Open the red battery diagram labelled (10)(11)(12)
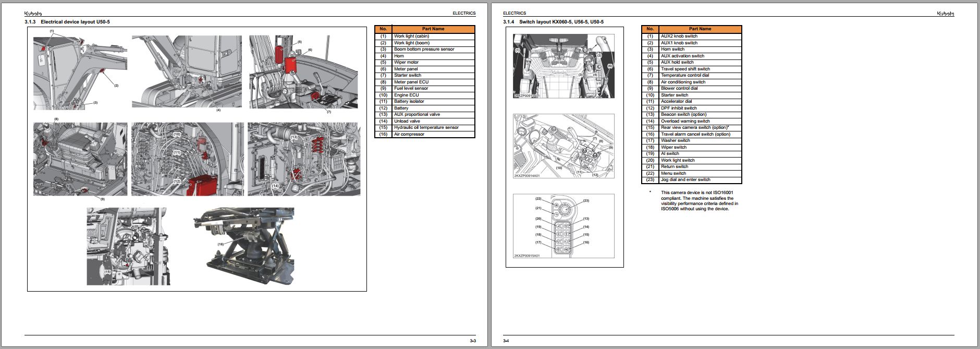980x349 pixels. tap(187, 160)
